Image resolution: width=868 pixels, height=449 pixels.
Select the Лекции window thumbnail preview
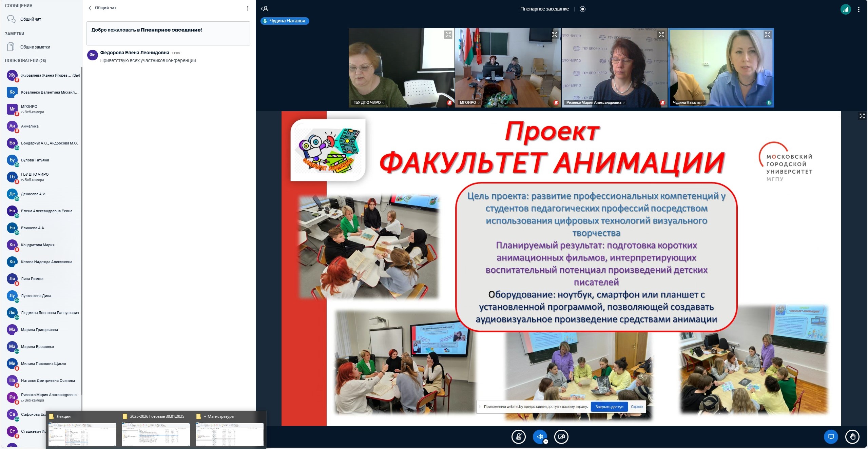pyautogui.click(x=82, y=434)
